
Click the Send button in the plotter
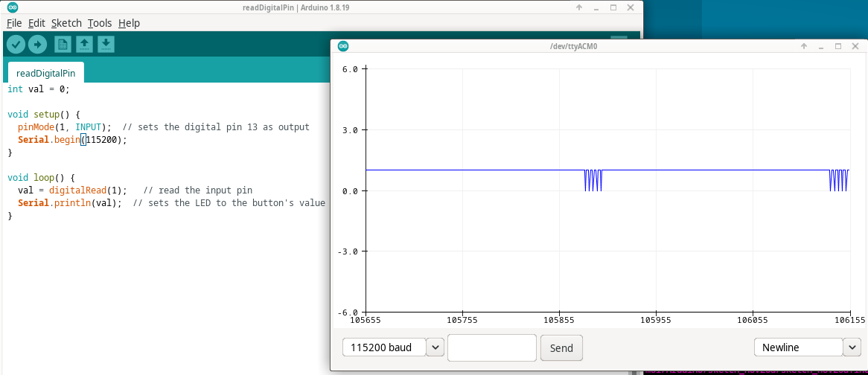[x=561, y=348]
